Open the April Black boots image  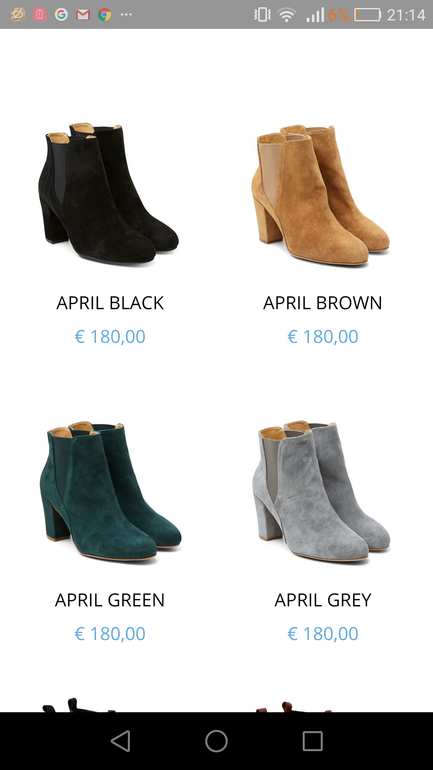(x=108, y=193)
